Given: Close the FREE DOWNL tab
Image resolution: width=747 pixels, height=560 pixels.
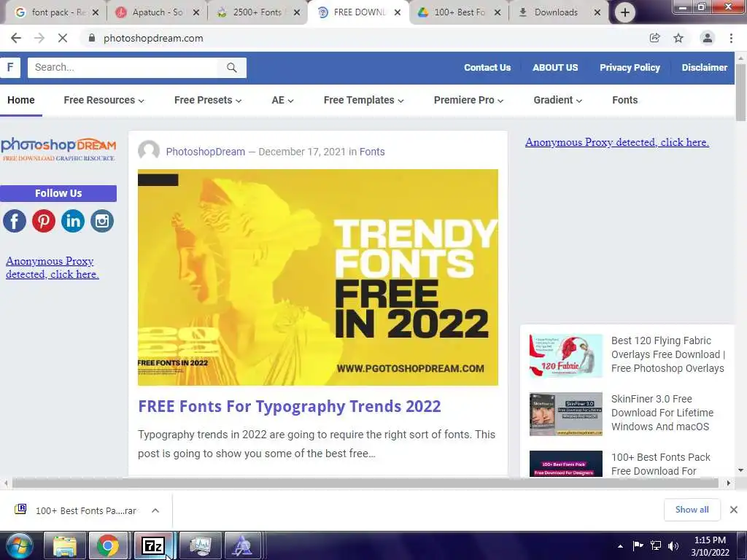Looking at the screenshot, I should coord(398,12).
